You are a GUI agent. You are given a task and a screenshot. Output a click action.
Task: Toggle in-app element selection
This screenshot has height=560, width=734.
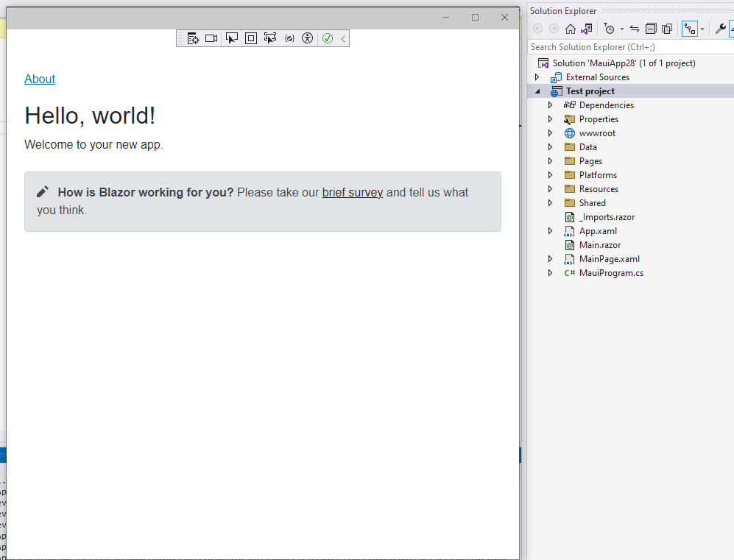[x=233, y=38]
